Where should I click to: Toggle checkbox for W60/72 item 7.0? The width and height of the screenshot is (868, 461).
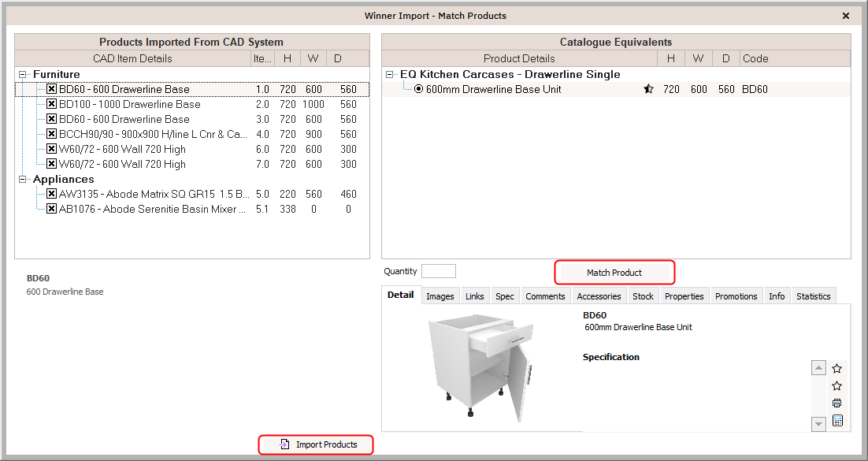coord(51,164)
